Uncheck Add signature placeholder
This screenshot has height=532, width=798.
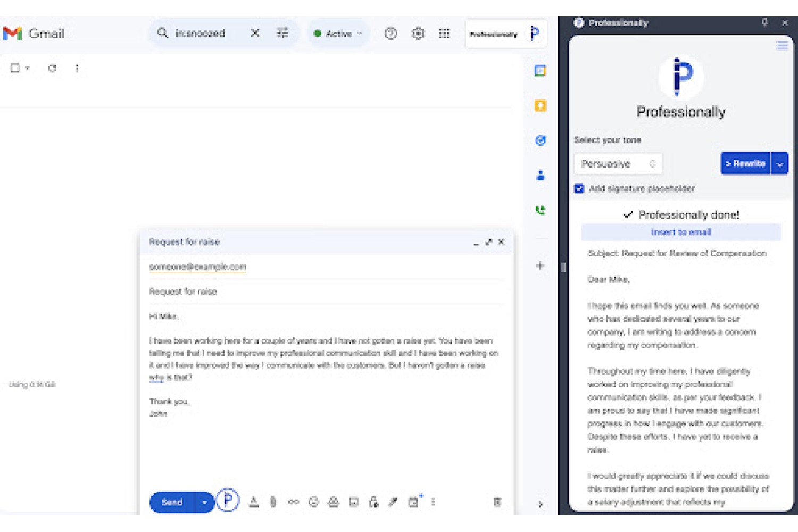tap(579, 188)
